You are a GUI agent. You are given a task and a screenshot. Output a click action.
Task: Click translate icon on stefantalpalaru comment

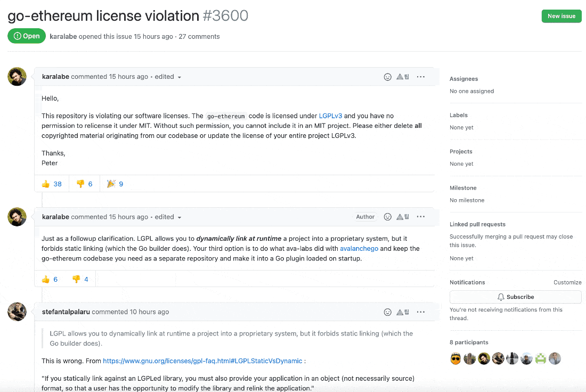coord(403,312)
